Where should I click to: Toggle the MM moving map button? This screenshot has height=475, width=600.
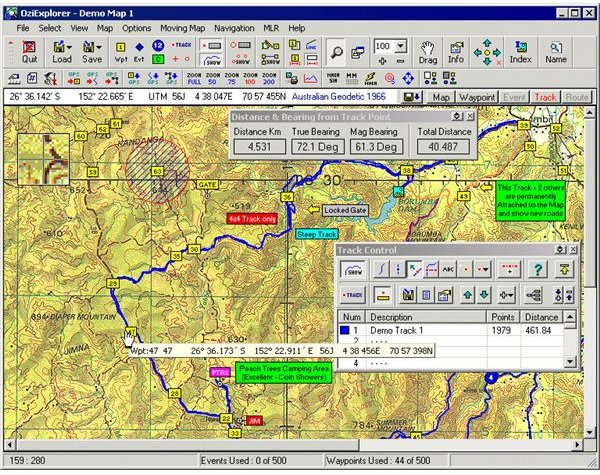tap(351, 78)
